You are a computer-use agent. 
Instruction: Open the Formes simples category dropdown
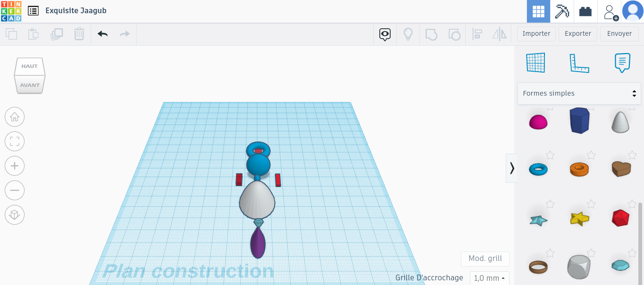(x=579, y=93)
